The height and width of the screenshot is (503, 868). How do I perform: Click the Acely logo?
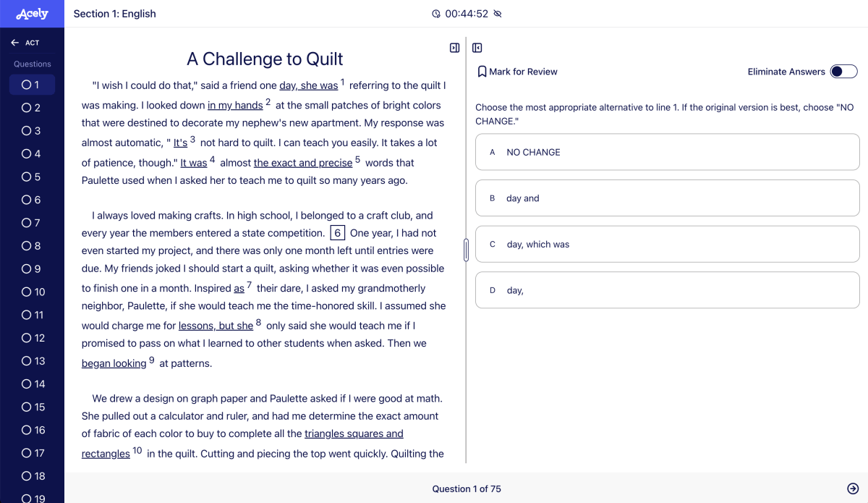point(32,14)
